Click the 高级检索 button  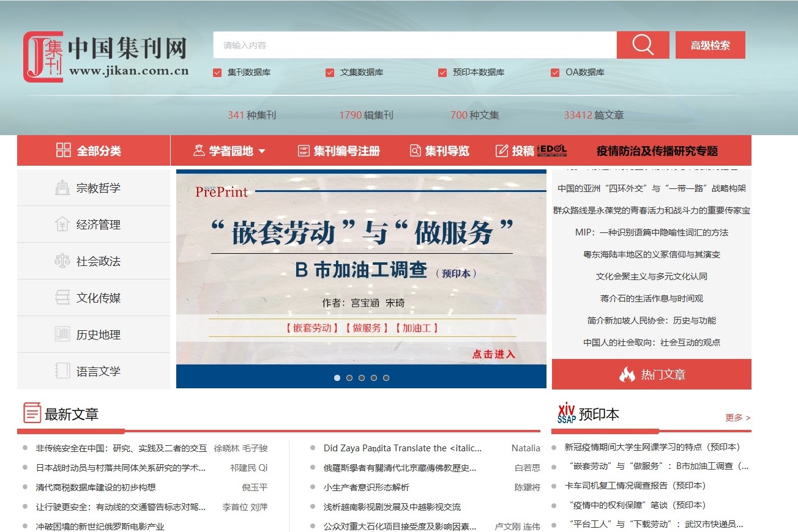[x=710, y=45]
